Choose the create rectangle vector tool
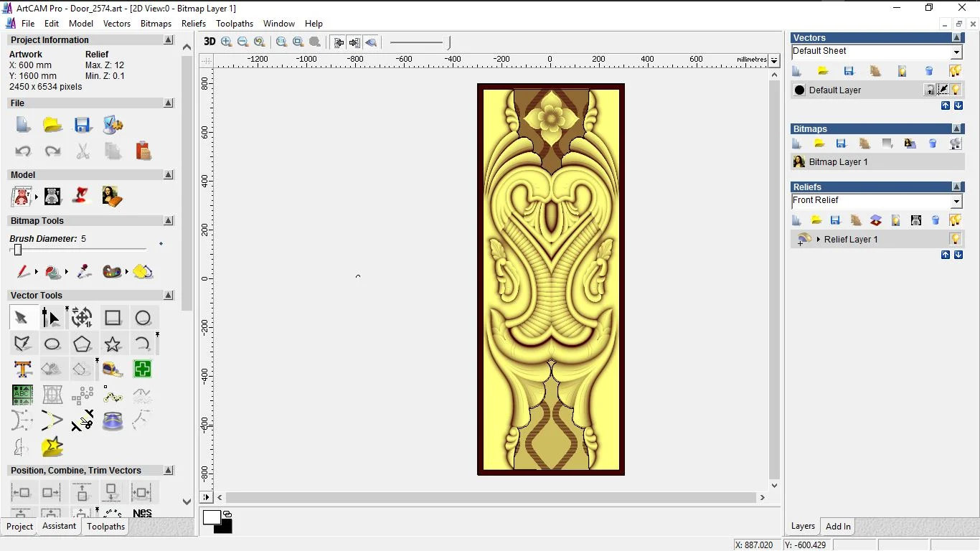This screenshot has width=980, height=551. [113, 318]
